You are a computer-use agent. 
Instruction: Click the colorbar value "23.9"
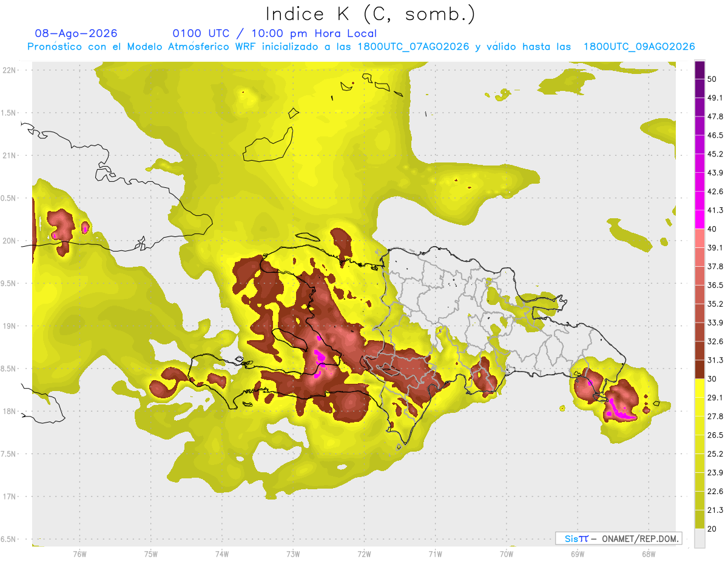pos(715,473)
